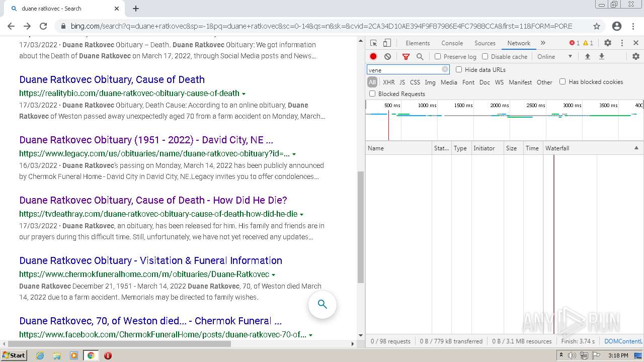Screen dimensions: 644x362
Task: Check the Hide data URLs option
Action: click(459, 70)
